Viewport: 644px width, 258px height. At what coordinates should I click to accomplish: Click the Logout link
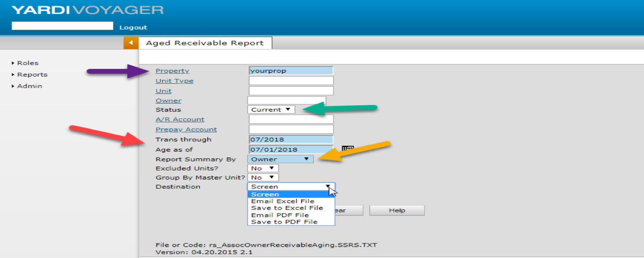tap(133, 27)
